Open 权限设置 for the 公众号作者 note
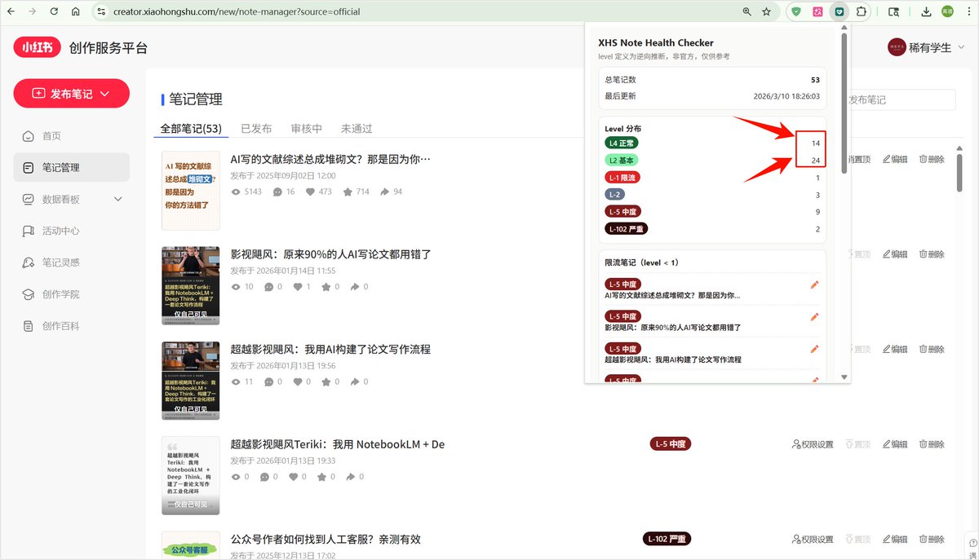Viewport: 979px width, 560px height. [x=813, y=539]
